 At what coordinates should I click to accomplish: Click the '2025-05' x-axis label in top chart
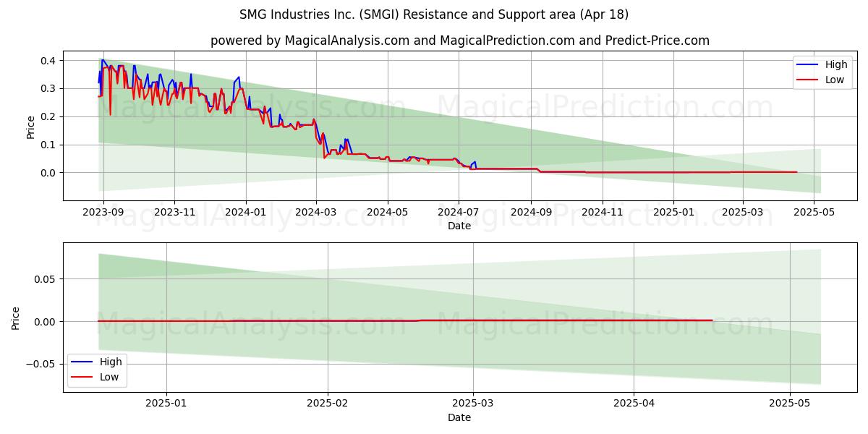[815, 213]
